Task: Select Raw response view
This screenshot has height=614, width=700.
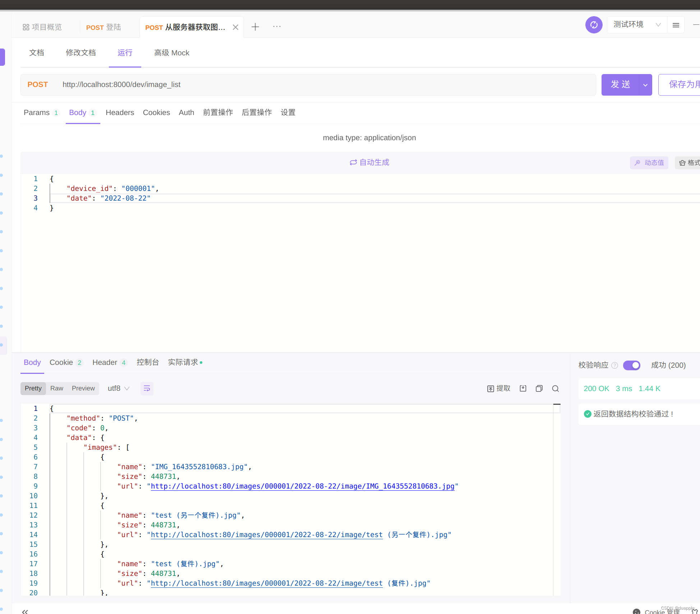Action: 57,389
